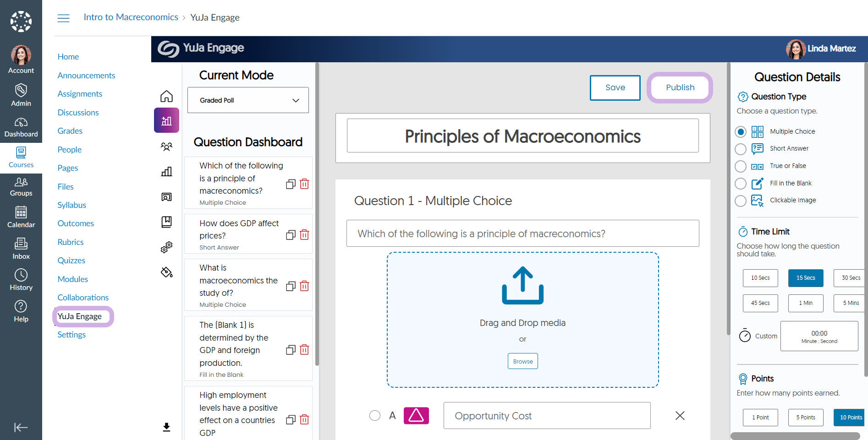Expand the Graded Poll mode dropdown

pyautogui.click(x=248, y=100)
